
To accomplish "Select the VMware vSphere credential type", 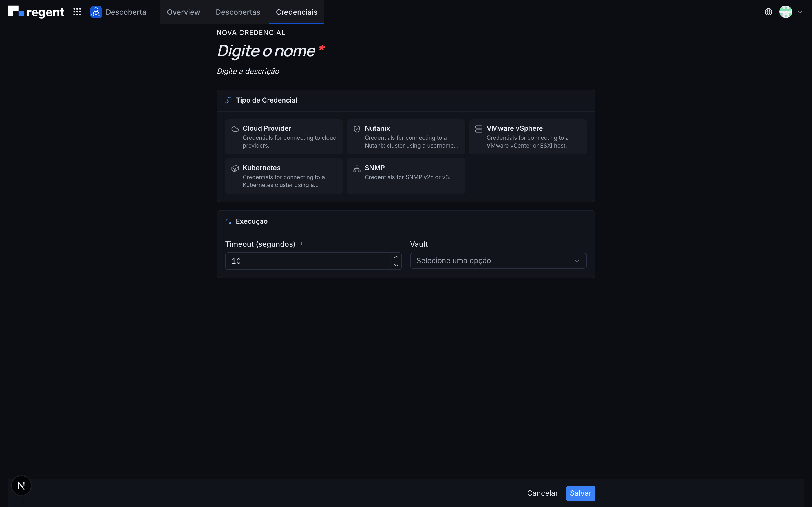I will tap(528, 137).
